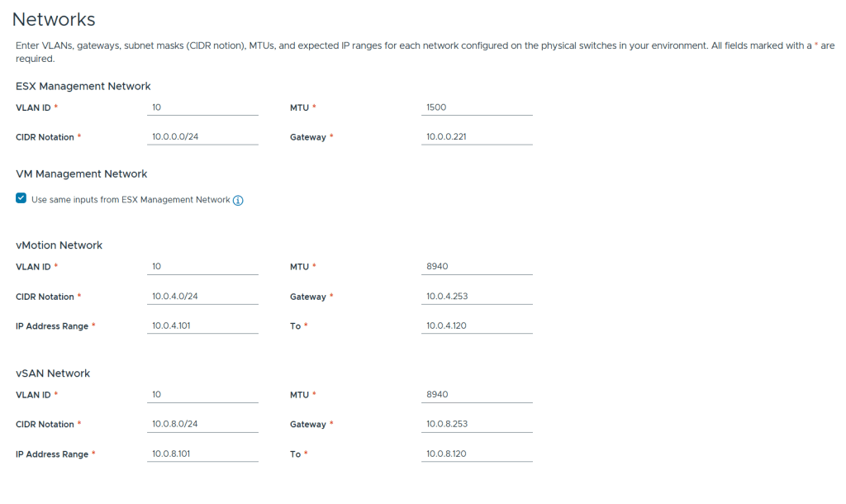Click vSAN Network VLAN ID field
Image resolution: width=846 pixels, height=504 pixels.
[x=202, y=395]
